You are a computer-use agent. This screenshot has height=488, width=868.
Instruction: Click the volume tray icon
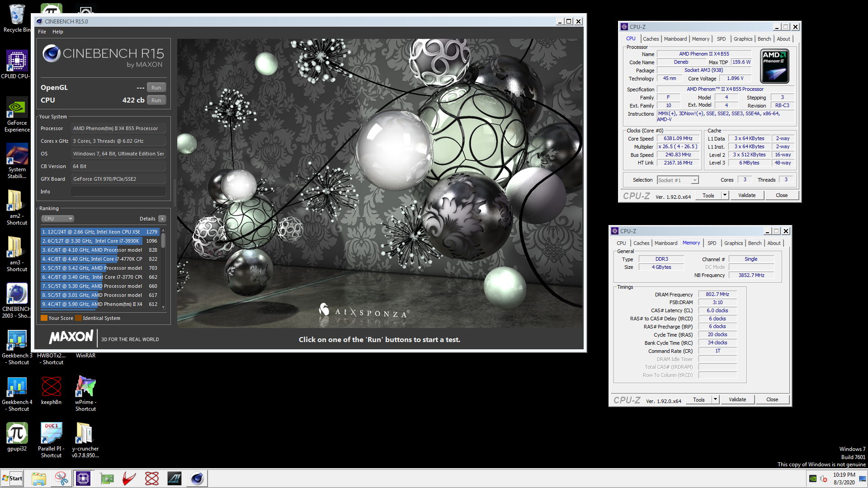coord(824,479)
